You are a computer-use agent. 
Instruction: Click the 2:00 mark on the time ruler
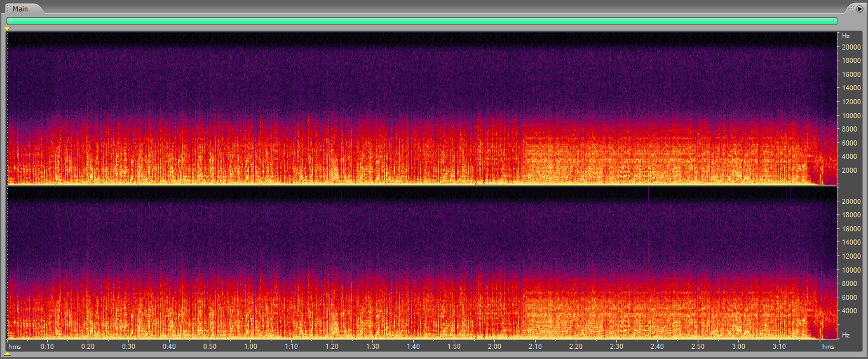pyautogui.click(x=494, y=346)
